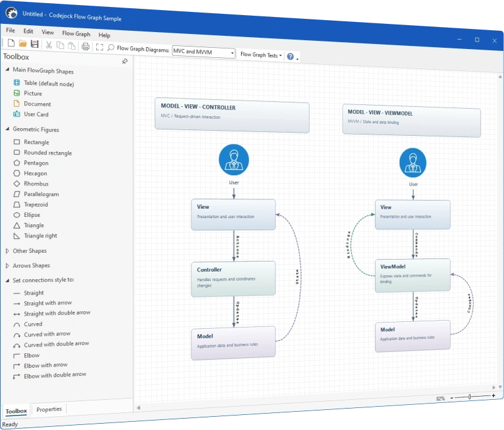The width and height of the screenshot is (504, 430).
Task: Pin the Toolbox panel
Action: [x=125, y=62]
